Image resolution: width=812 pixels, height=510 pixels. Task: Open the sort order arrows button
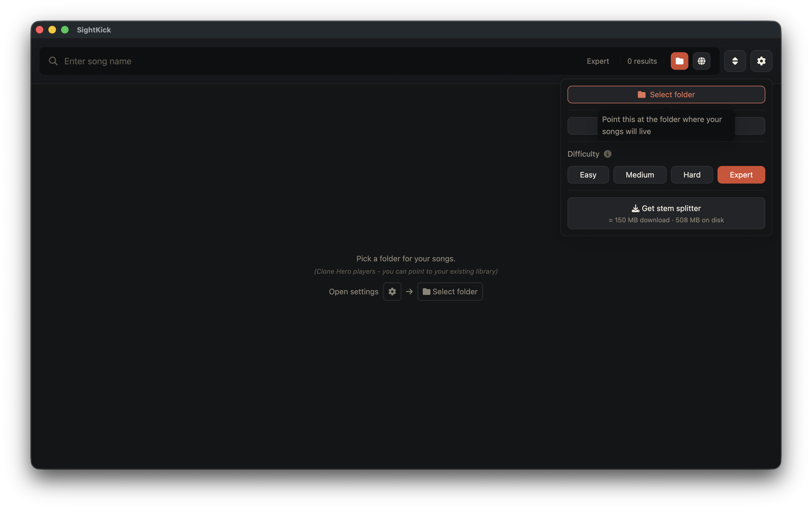pos(735,61)
